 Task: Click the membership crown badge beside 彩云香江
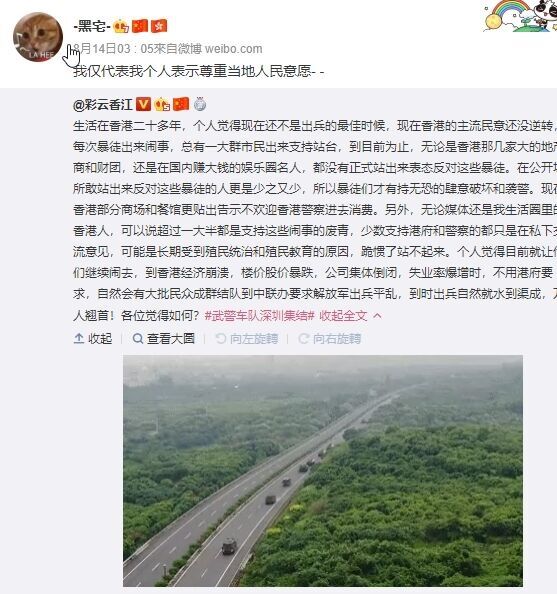162,104
